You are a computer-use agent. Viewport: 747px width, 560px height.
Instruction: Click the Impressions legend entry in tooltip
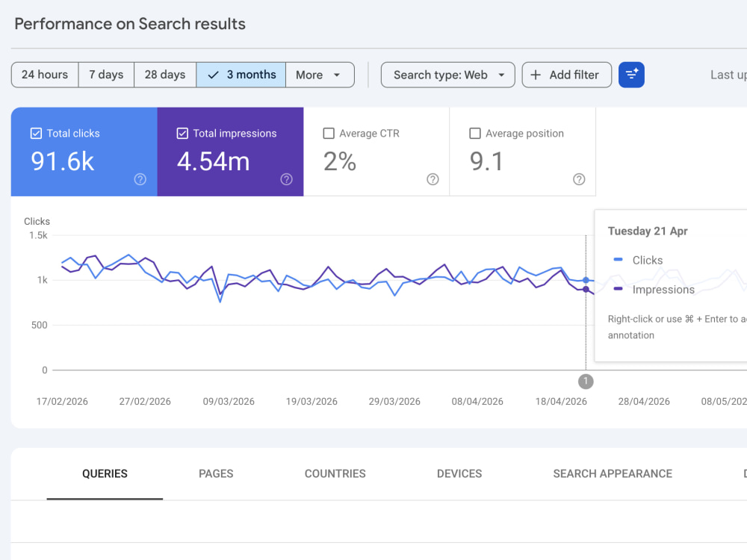click(654, 290)
